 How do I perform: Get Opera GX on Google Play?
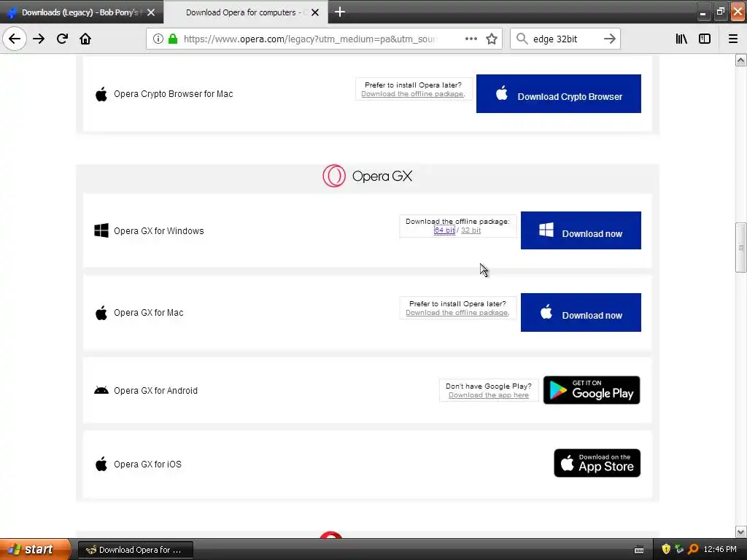coord(591,390)
